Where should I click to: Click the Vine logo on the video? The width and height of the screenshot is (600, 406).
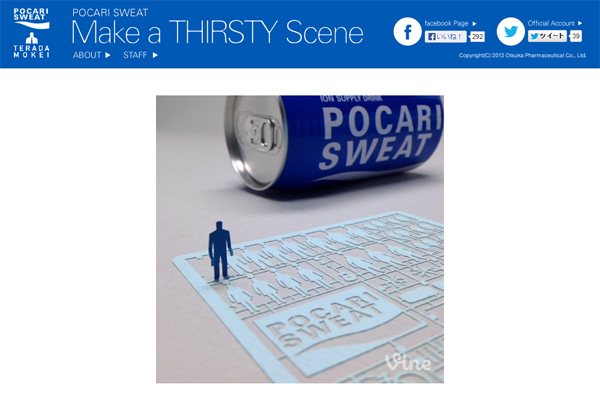408,362
